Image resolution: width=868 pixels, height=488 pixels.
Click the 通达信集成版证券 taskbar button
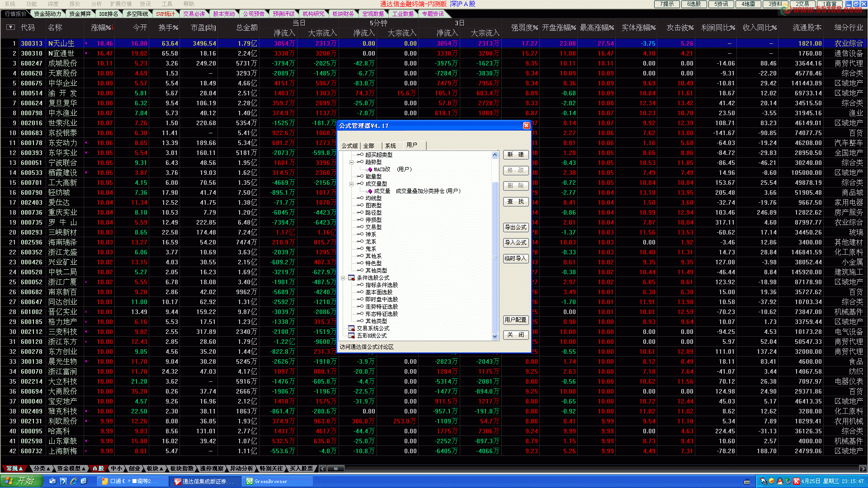point(206,481)
